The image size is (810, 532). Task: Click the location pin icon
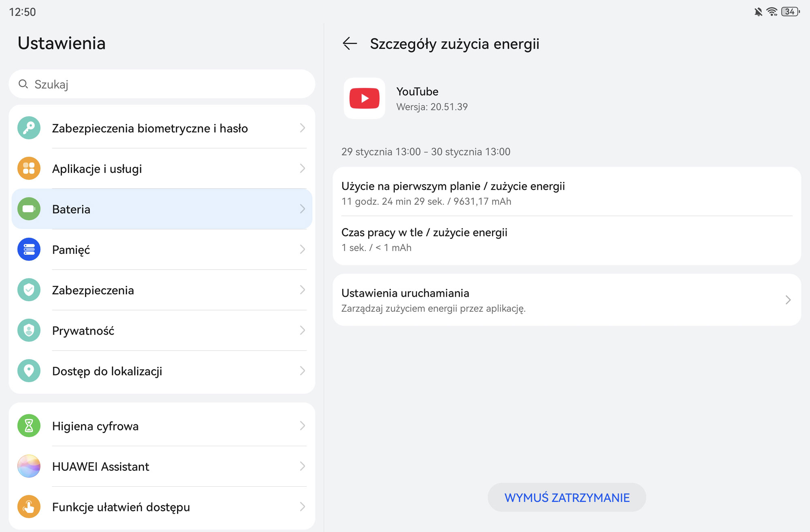pos(29,371)
